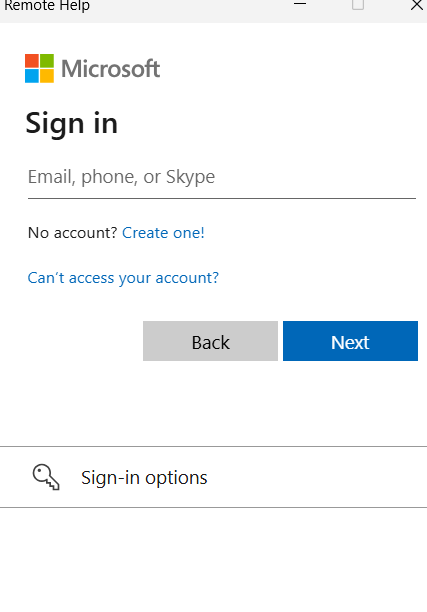This screenshot has height=612, width=427.
Task: Click the Microsoft wordmark text
Action: pyautogui.click(x=111, y=69)
